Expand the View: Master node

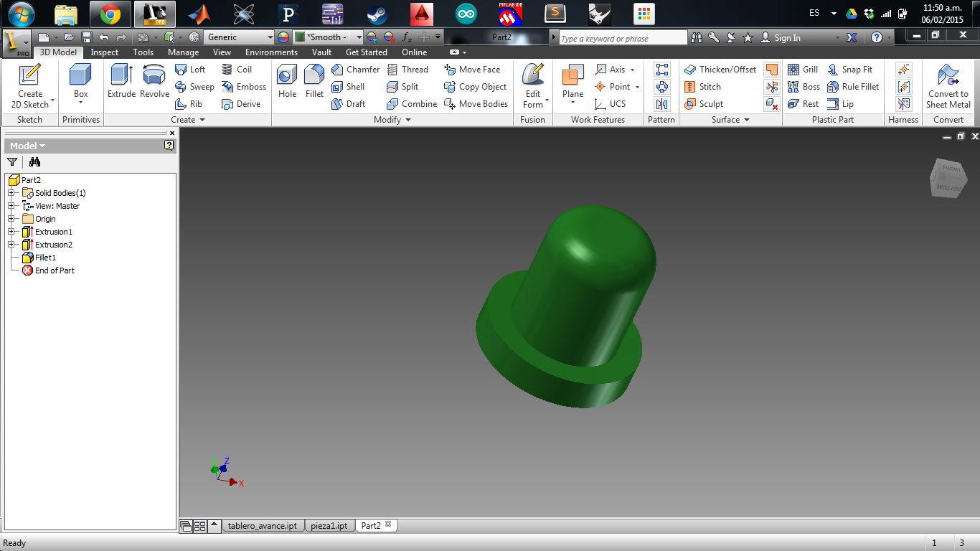pos(11,206)
